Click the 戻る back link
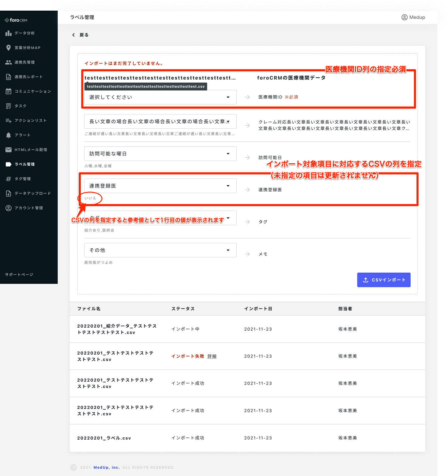Screen dimensions: 448x476 [84, 35]
